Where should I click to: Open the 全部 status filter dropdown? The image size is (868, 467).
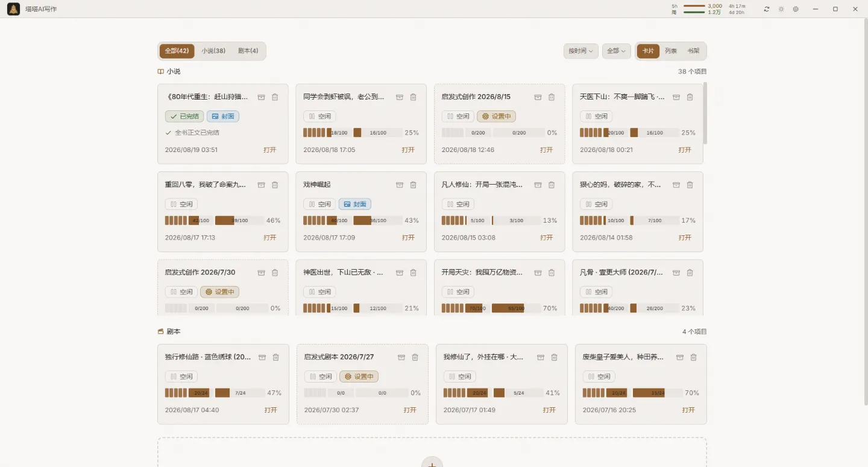[617, 51]
